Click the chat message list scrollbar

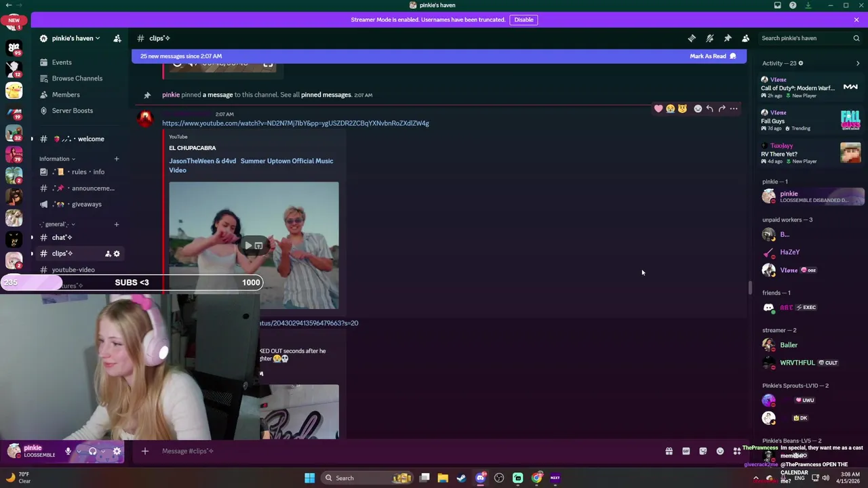[750, 287]
